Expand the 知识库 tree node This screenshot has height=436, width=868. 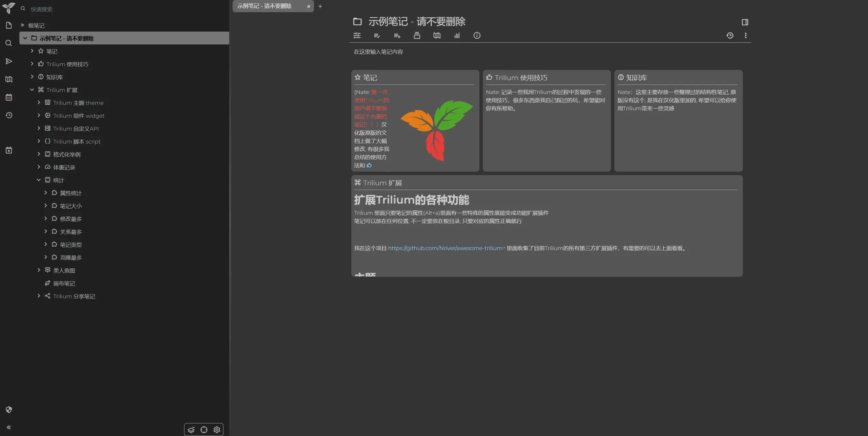32,77
